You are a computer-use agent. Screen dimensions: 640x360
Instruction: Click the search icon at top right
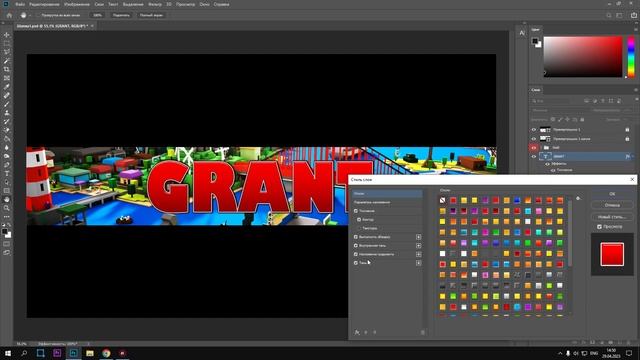coord(609,15)
